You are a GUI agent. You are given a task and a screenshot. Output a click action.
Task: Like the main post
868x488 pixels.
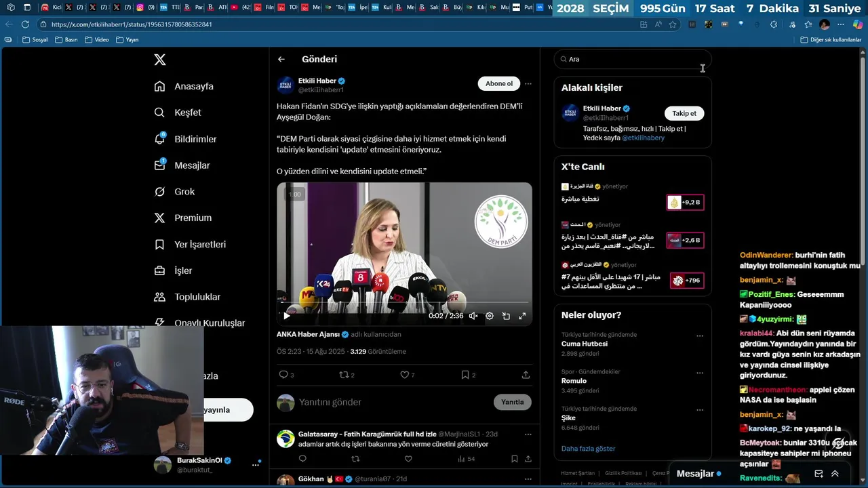[407, 375]
